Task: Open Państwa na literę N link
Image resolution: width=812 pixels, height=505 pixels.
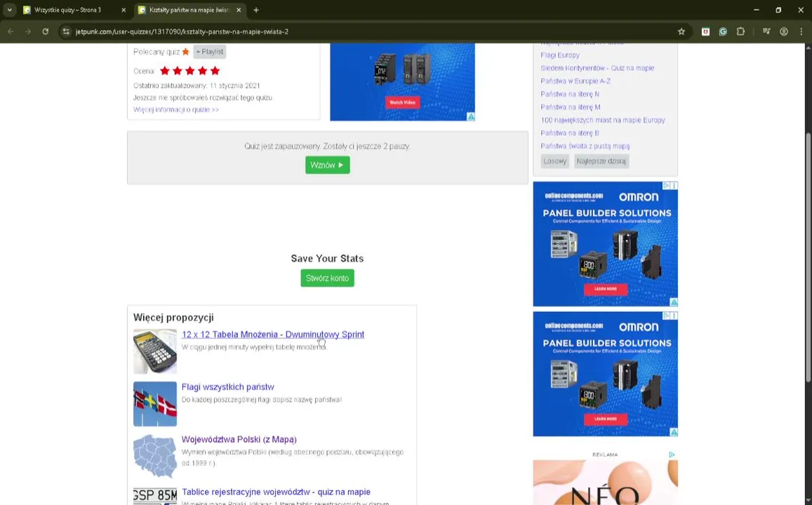Action: (570, 94)
